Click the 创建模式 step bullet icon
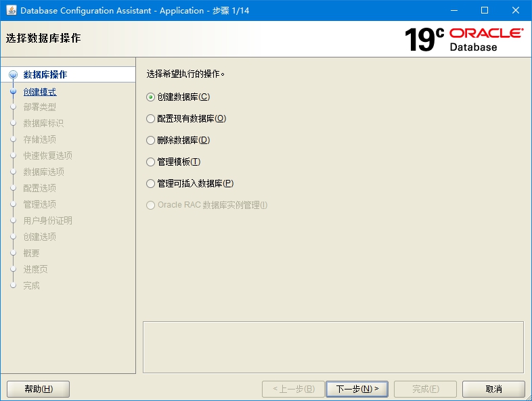The image size is (532, 401). (x=12, y=91)
